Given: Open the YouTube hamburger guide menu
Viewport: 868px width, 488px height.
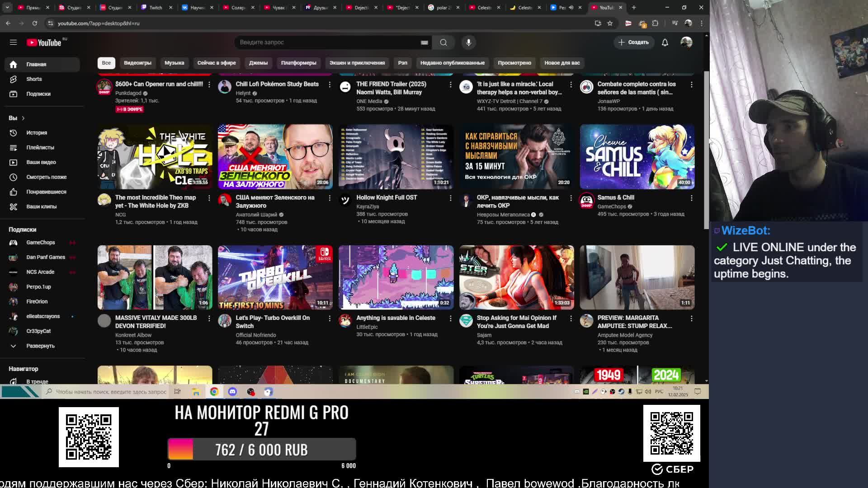Looking at the screenshot, I should 13,42.
